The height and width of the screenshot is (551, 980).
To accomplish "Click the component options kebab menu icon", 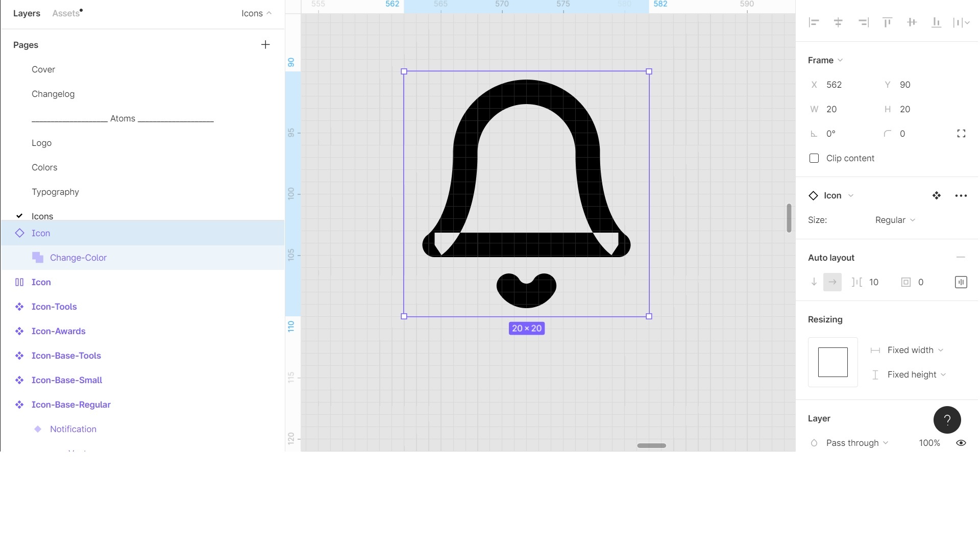I will point(962,196).
